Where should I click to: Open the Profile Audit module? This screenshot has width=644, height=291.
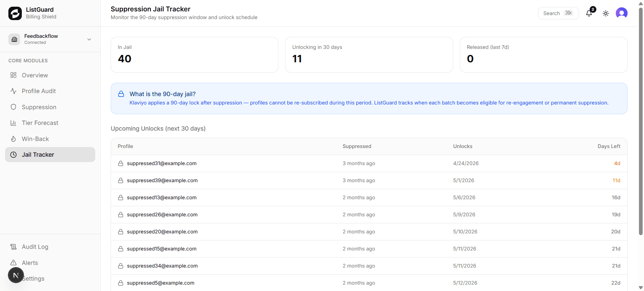[x=50, y=91]
